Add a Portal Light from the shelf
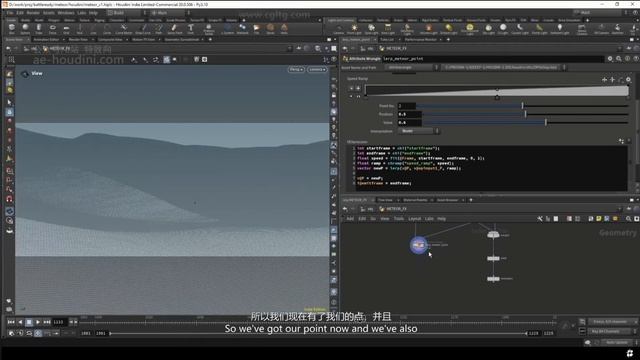The width and height of the screenshot is (640, 360). (x=539, y=29)
